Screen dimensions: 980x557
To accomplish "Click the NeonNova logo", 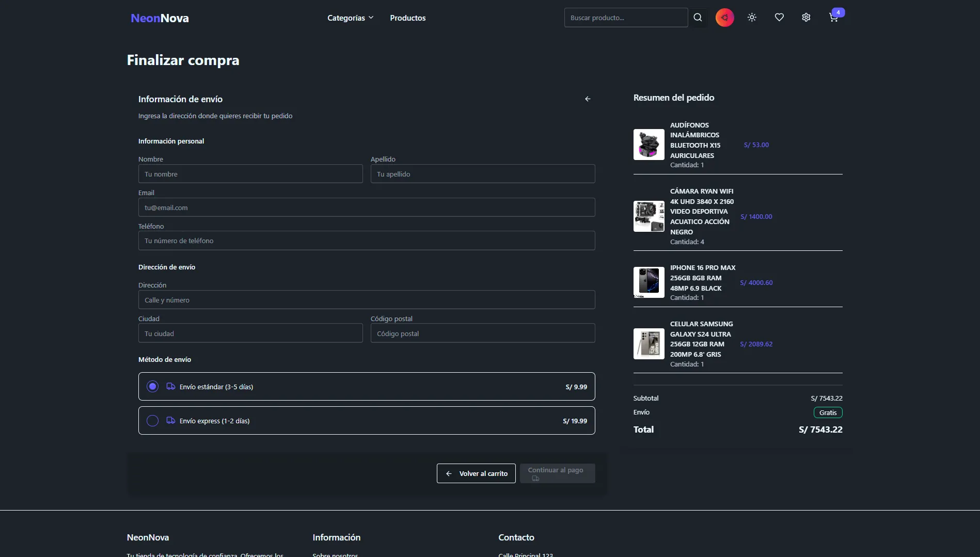I will tap(160, 18).
